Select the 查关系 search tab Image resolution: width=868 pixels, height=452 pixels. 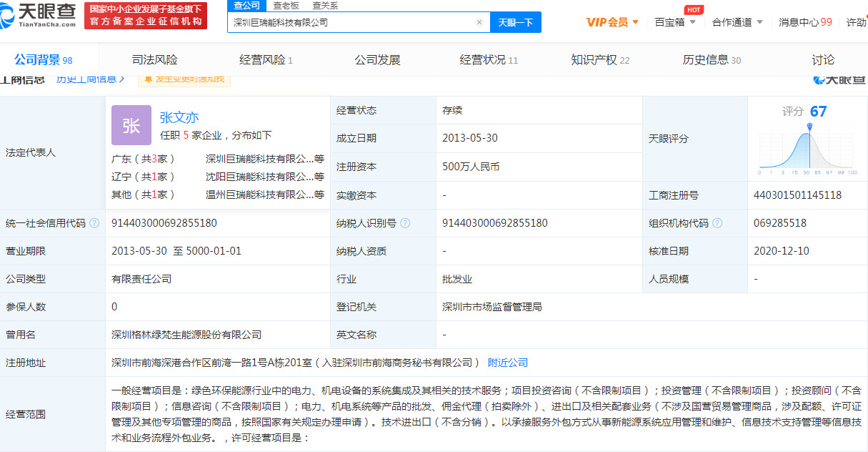[x=326, y=6]
